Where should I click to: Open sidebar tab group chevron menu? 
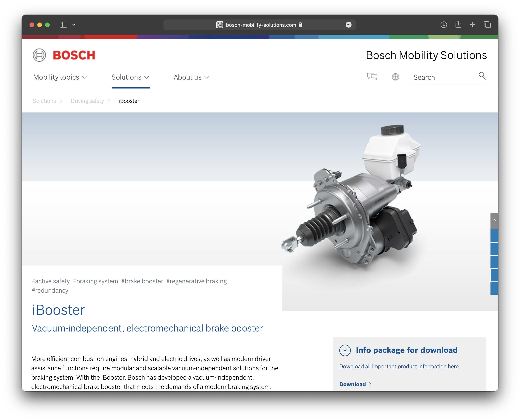74,25
